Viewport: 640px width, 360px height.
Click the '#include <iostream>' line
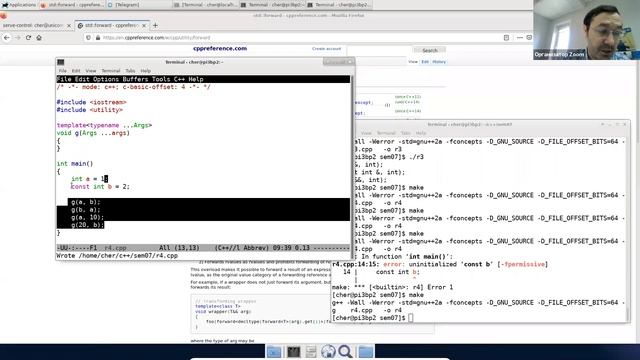(91, 102)
